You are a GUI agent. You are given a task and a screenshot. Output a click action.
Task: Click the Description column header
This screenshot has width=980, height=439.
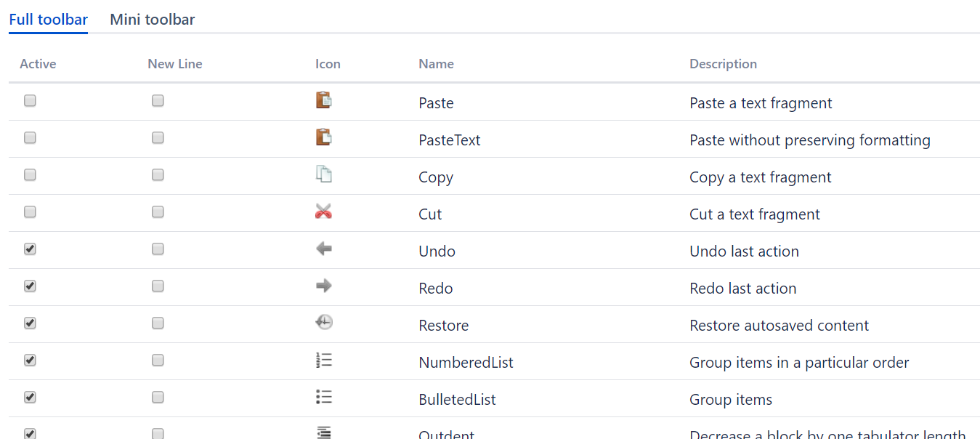(723, 64)
